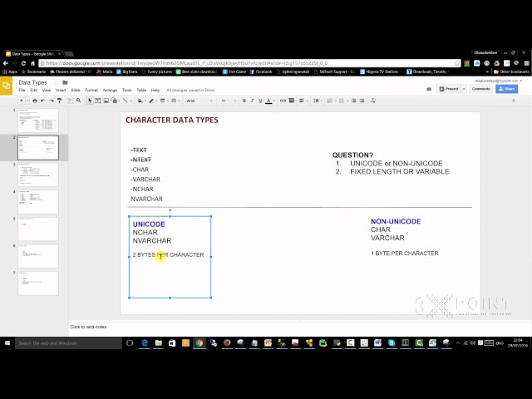
Task: Open the Edit menu
Action: click(x=33, y=91)
